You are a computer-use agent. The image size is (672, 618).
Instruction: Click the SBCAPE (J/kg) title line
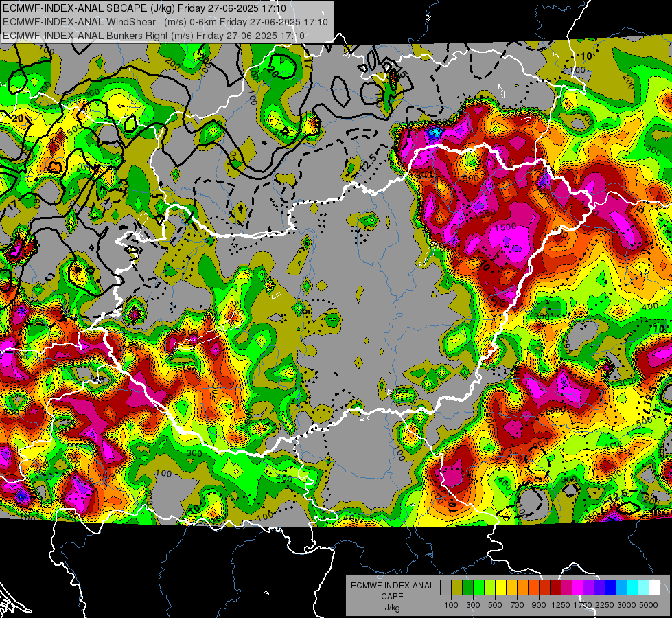coord(144,8)
